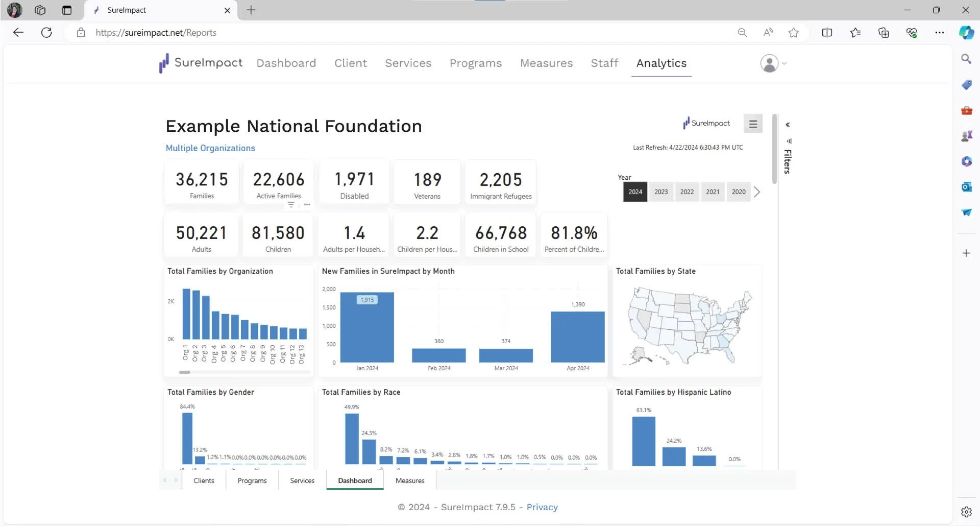Click the report vertical scrollbar
Image resolution: width=980 pixels, height=526 pixels.
click(775, 149)
